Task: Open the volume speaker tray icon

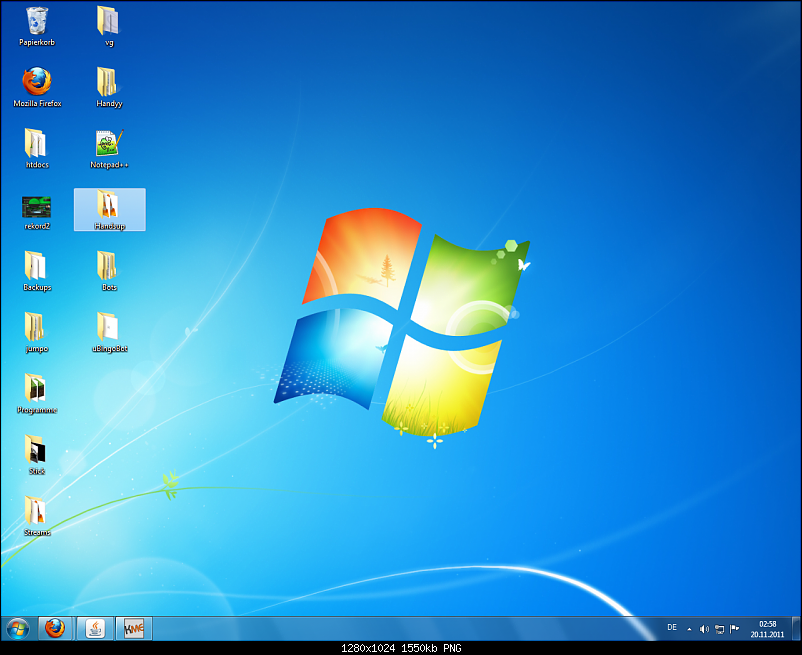Action: [704, 629]
